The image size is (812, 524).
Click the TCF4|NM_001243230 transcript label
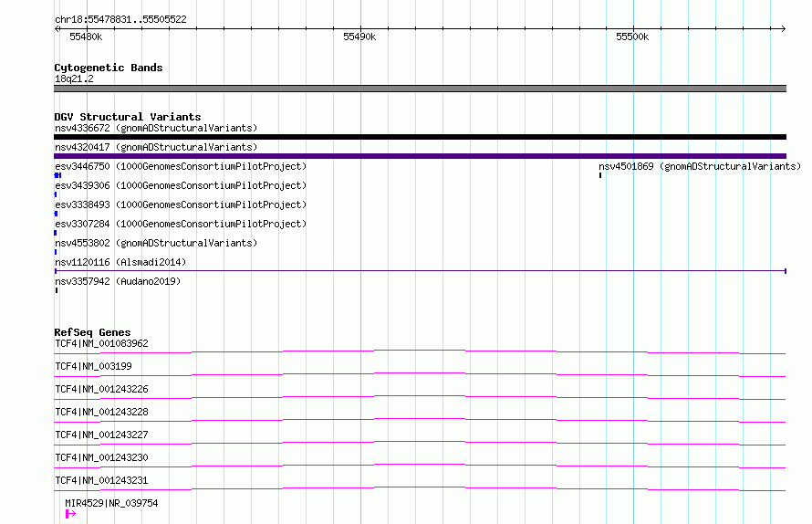pos(101,457)
